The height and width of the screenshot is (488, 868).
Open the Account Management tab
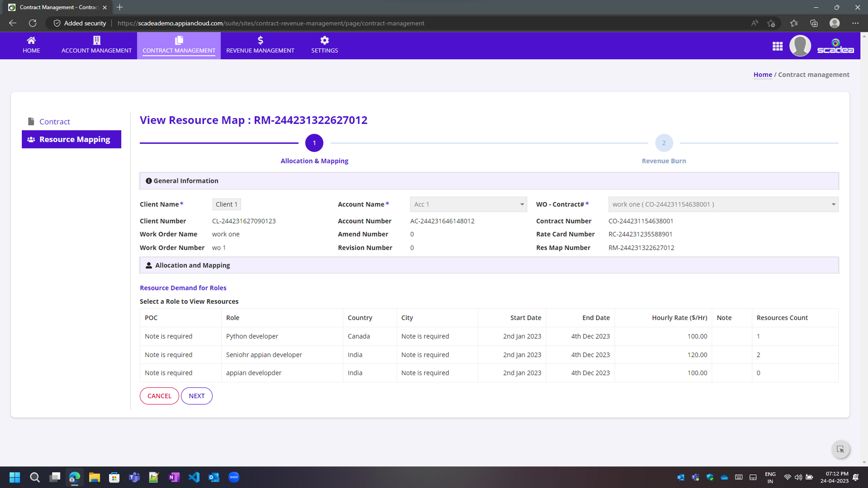(96, 45)
